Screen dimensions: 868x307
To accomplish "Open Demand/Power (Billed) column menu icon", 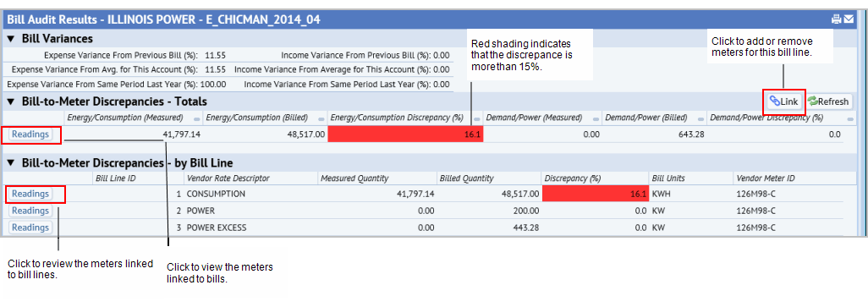I will pos(700,118).
